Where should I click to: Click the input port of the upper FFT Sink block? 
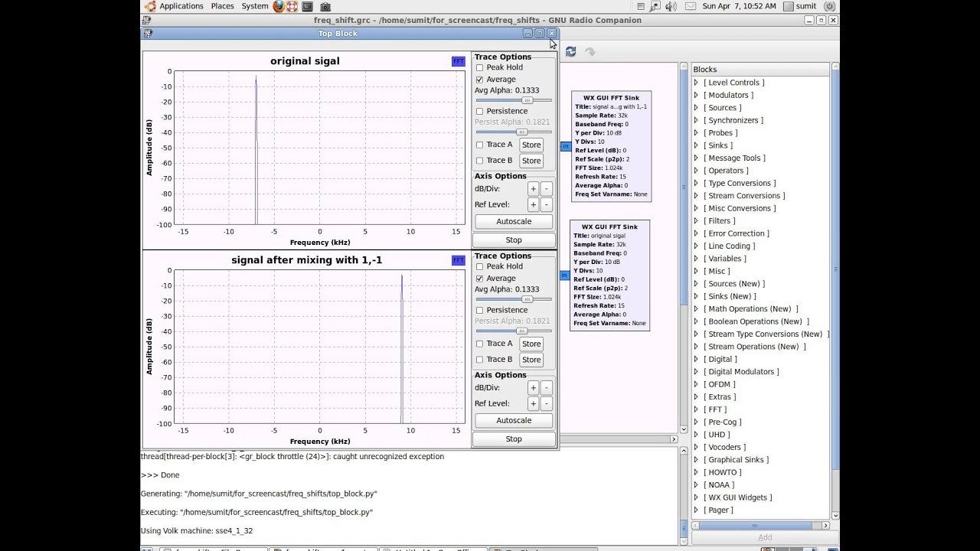(x=566, y=146)
